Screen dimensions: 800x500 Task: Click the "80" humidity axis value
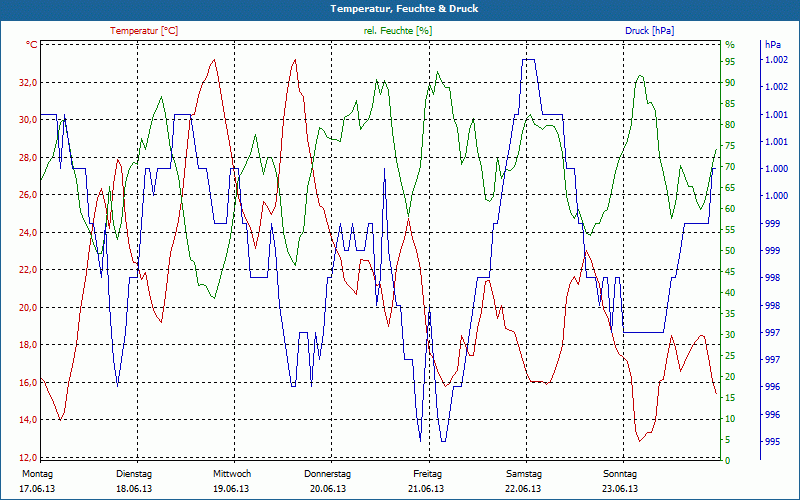click(730, 124)
